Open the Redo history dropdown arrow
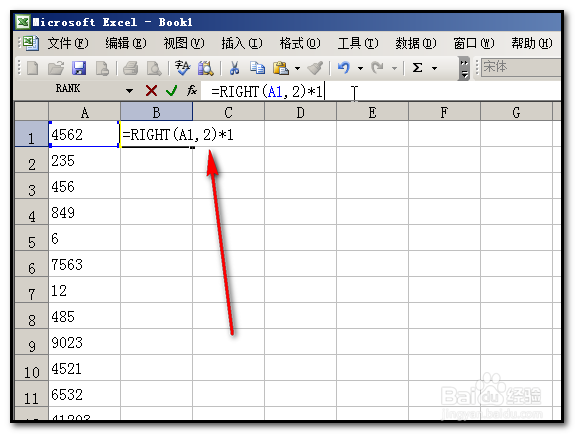This screenshot has height=434, width=575. pos(395,68)
